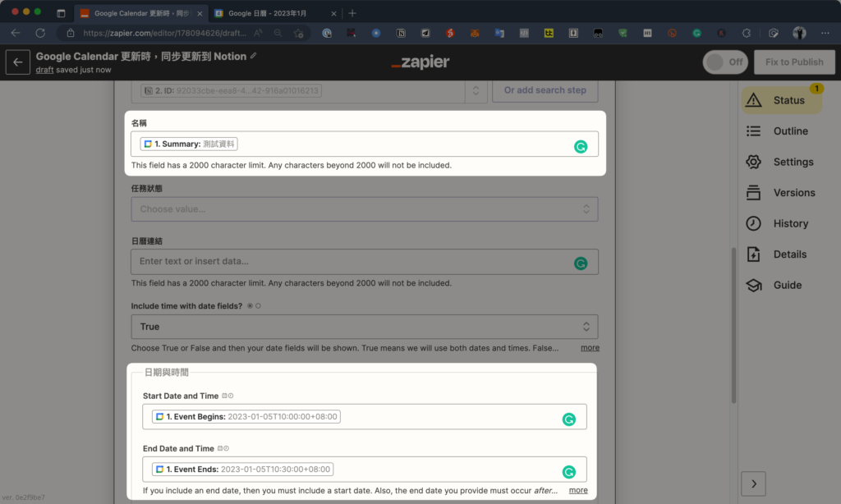Click the Zapier logo in the header

[420, 62]
